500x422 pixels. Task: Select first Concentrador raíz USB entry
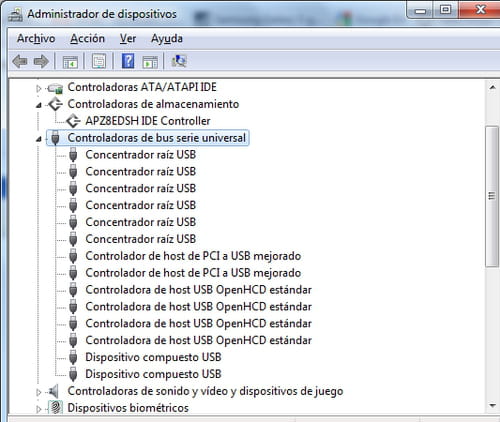click(141, 155)
